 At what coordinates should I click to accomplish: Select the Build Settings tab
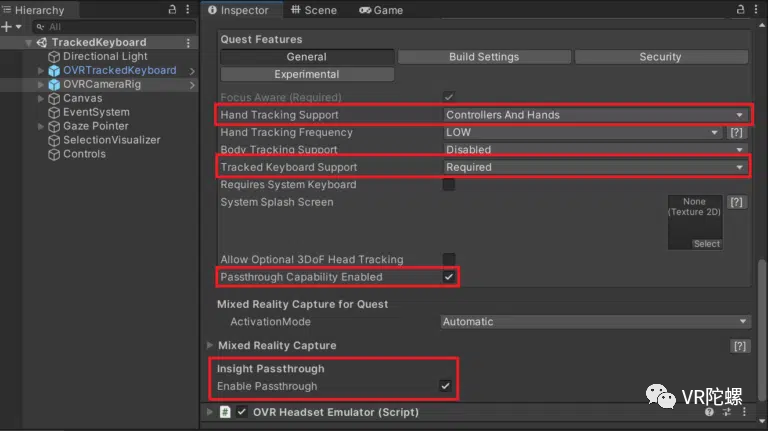pos(484,57)
